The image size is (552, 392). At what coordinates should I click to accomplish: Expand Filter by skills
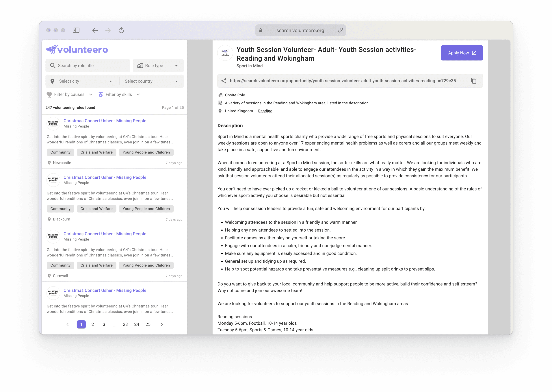(x=119, y=95)
